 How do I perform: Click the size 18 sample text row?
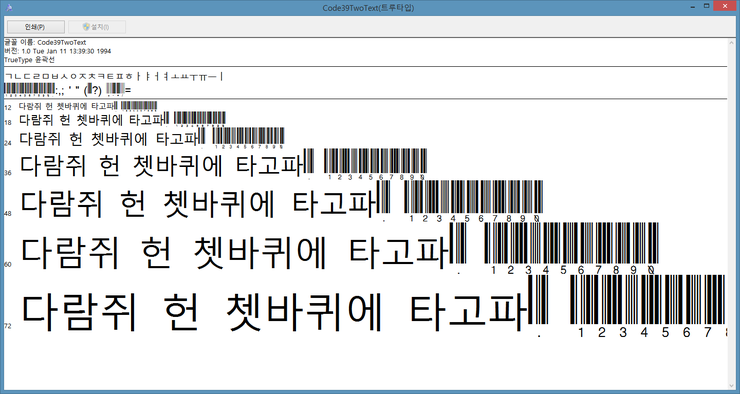122,119
